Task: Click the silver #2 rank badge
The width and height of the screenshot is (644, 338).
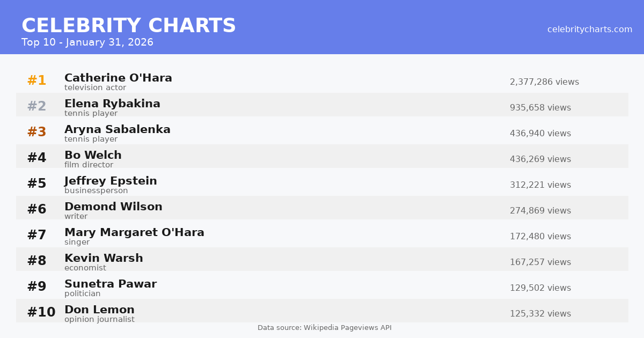Action: pyautogui.click(x=36, y=107)
